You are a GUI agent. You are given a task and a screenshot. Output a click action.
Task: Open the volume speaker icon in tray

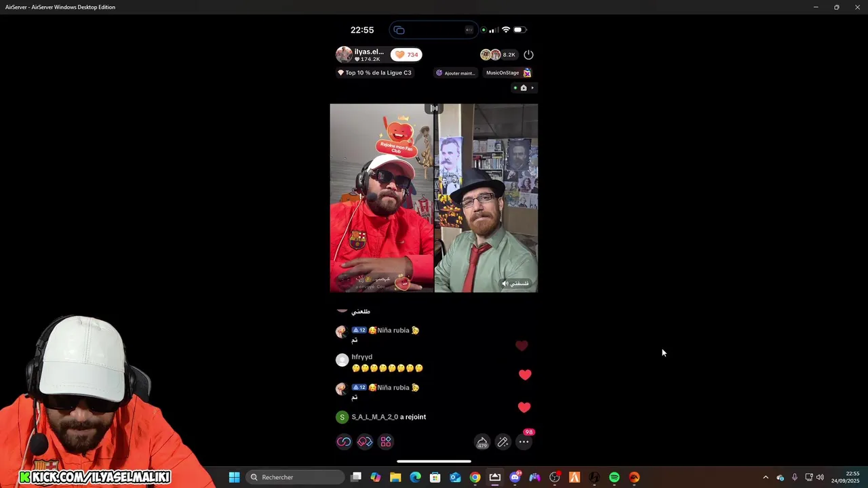coord(821,477)
